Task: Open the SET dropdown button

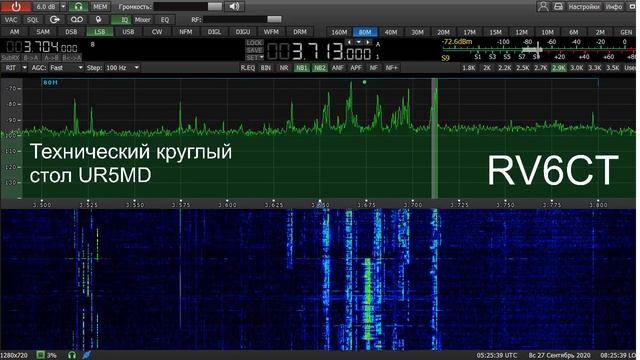Action: pos(254,58)
